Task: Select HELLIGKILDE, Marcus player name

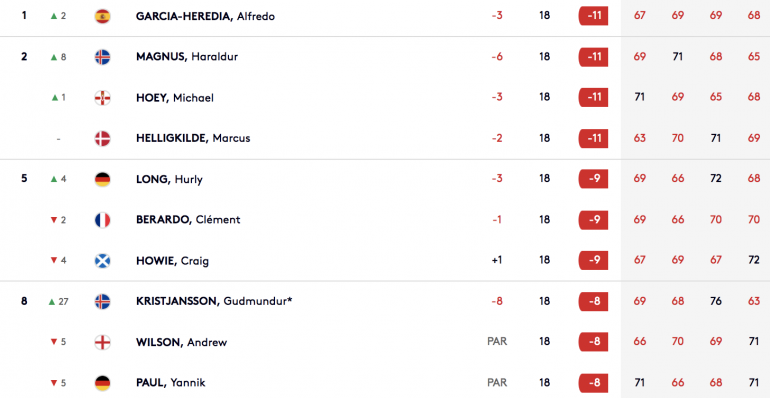Action: tap(193, 139)
